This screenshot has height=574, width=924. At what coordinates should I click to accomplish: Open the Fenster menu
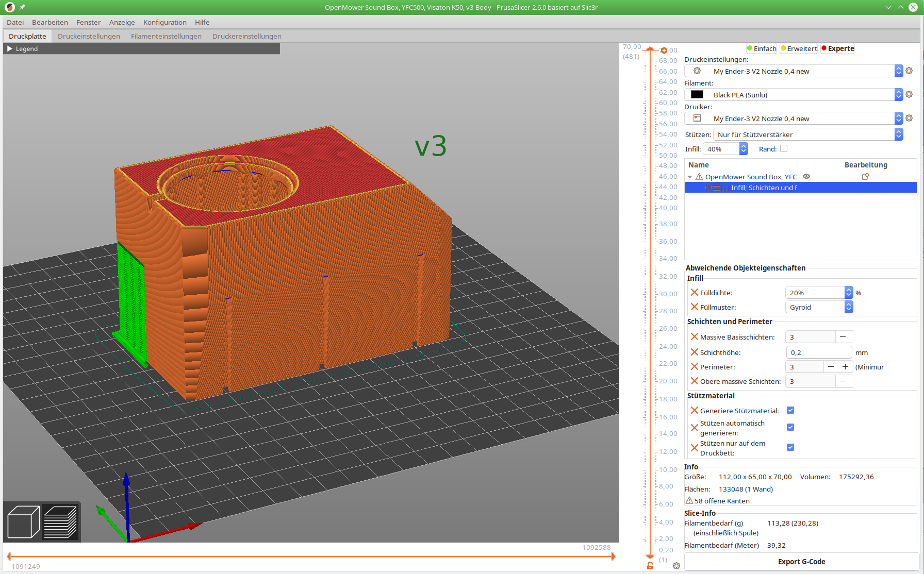88,22
